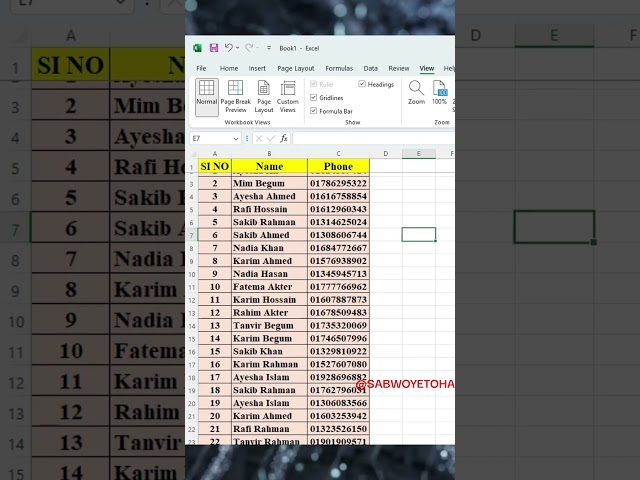The image size is (640, 480).
Task: Open Custom Views
Action: (288, 97)
